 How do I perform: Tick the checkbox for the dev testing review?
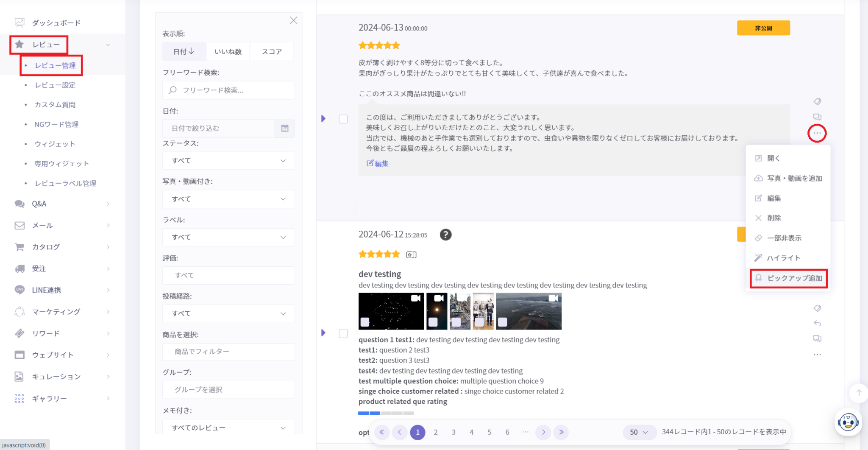coord(343,334)
